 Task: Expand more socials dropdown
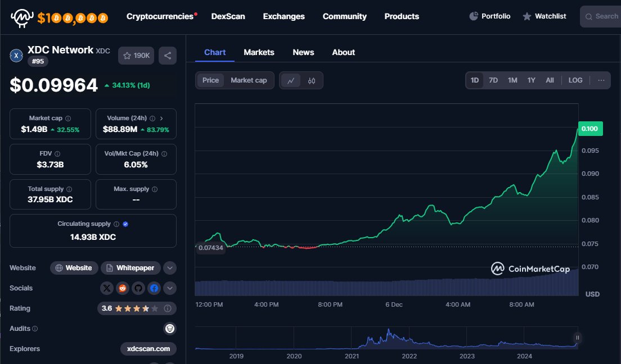pos(170,288)
